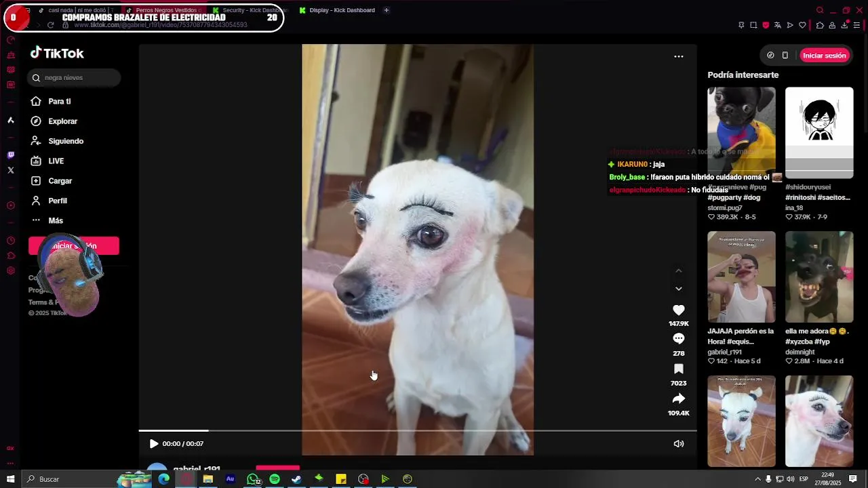
Task: Open Microsoft Edge from the taskbar
Action: (x=163, y=479)
